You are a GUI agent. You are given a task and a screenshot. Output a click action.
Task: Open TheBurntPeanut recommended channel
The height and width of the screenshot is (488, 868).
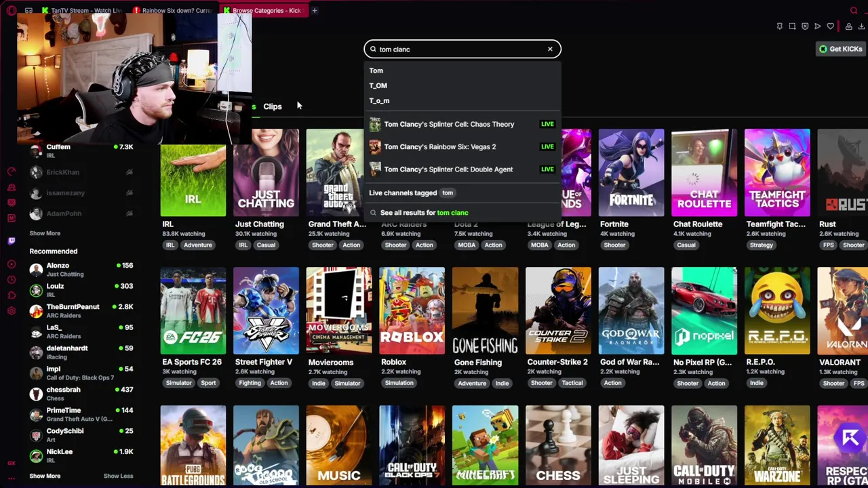[81, 310]
